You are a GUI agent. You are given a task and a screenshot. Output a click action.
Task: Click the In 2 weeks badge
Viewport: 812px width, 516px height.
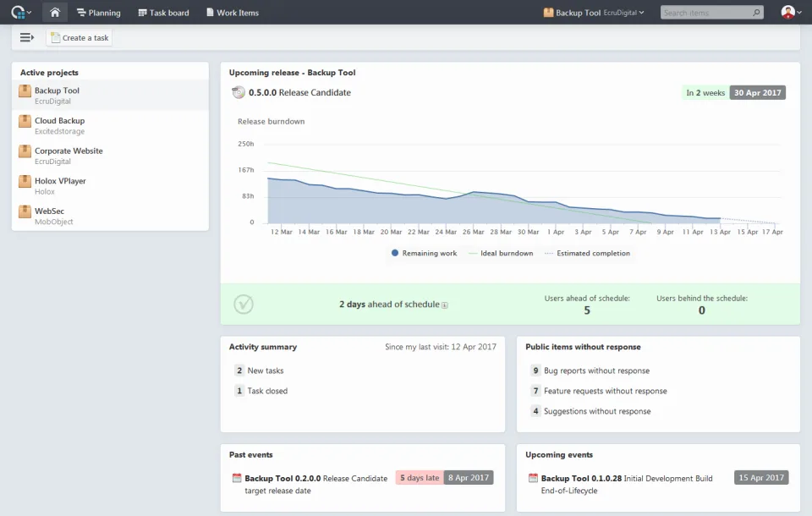[x=705, y=93]
